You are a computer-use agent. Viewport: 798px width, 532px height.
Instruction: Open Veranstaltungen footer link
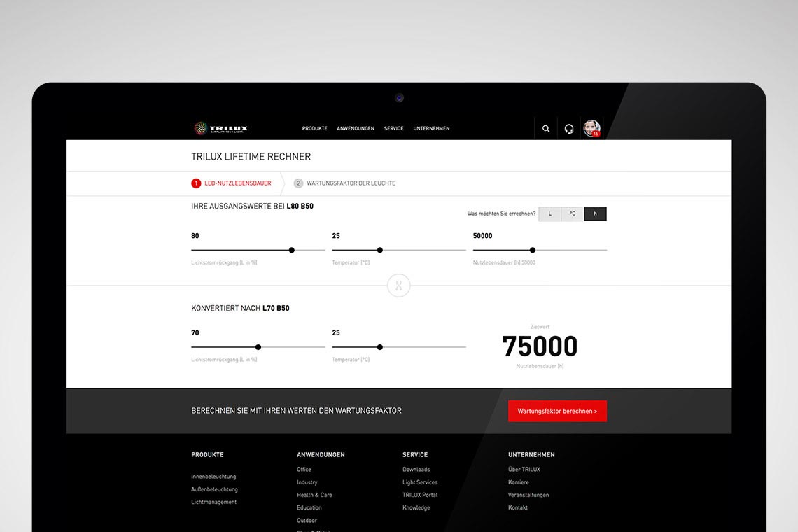[x=528, y=495]
